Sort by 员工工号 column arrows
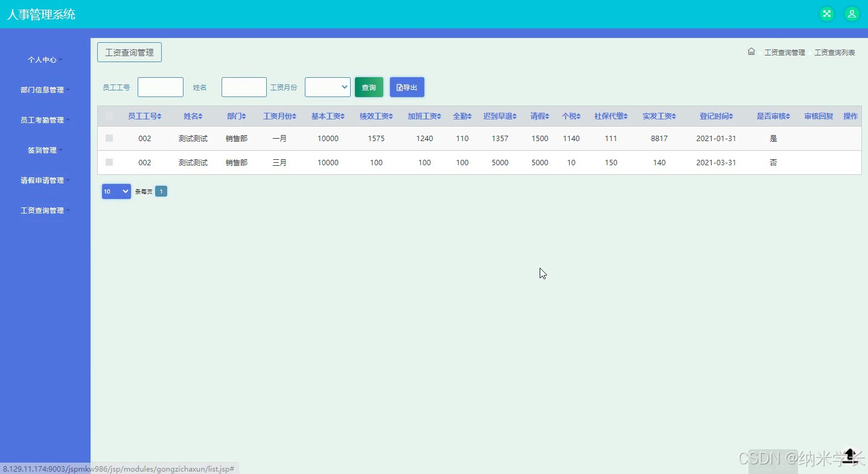 159,116
